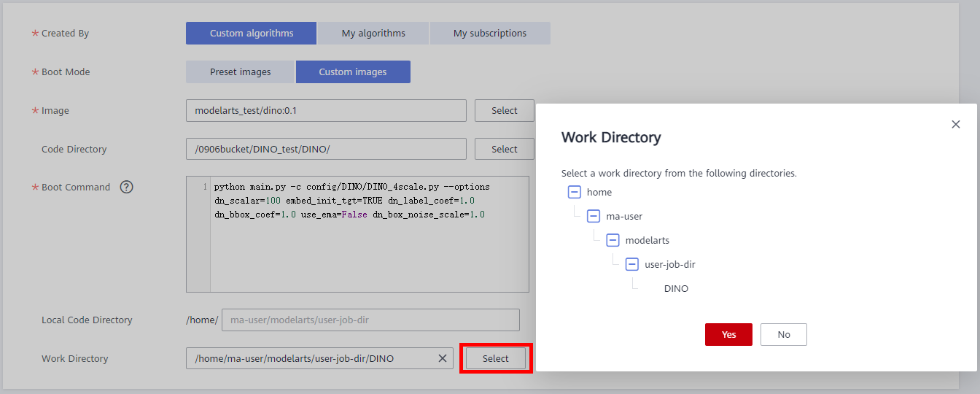
Task: Close the Work Directory dialog
Action: 955,125
